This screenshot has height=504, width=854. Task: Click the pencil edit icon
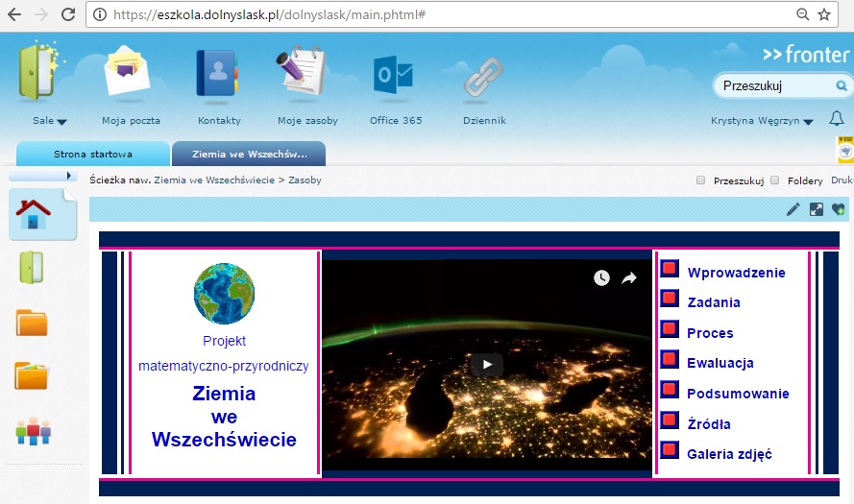(793, 209)
